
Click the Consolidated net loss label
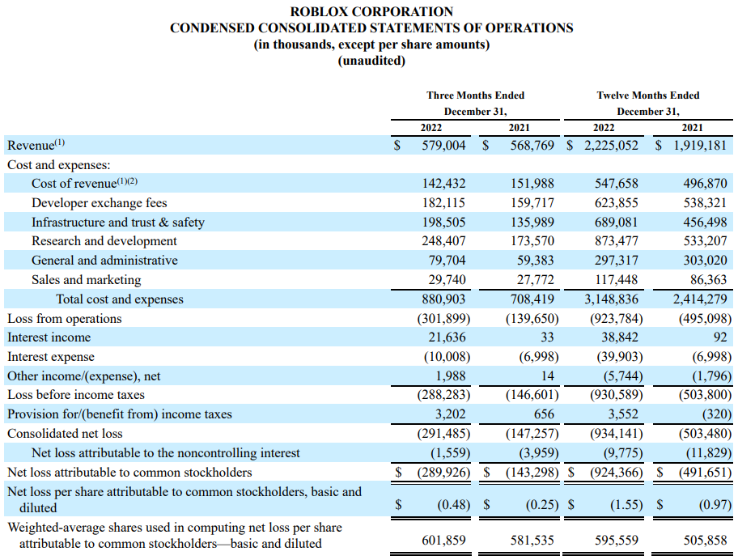[x=65, y=434]
